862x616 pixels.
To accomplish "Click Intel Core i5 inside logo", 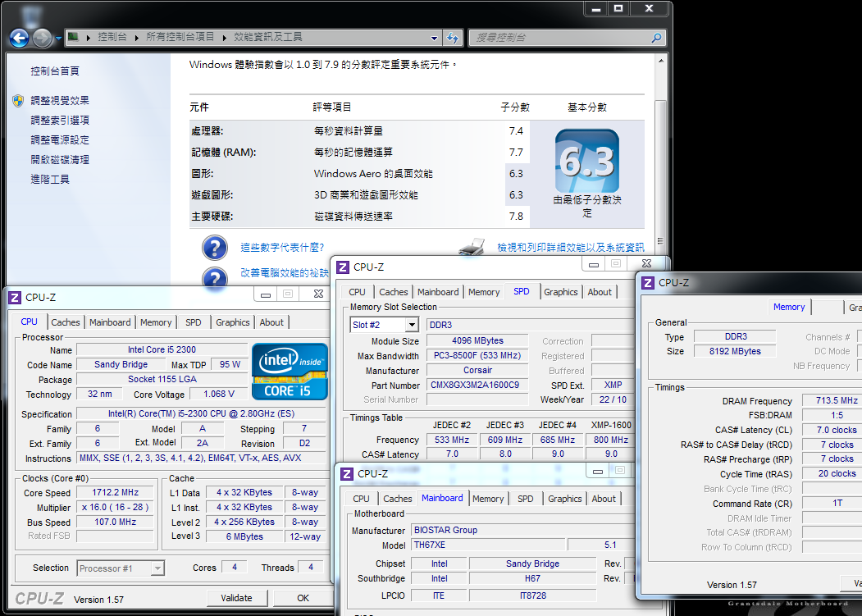I will pos(290,372).
